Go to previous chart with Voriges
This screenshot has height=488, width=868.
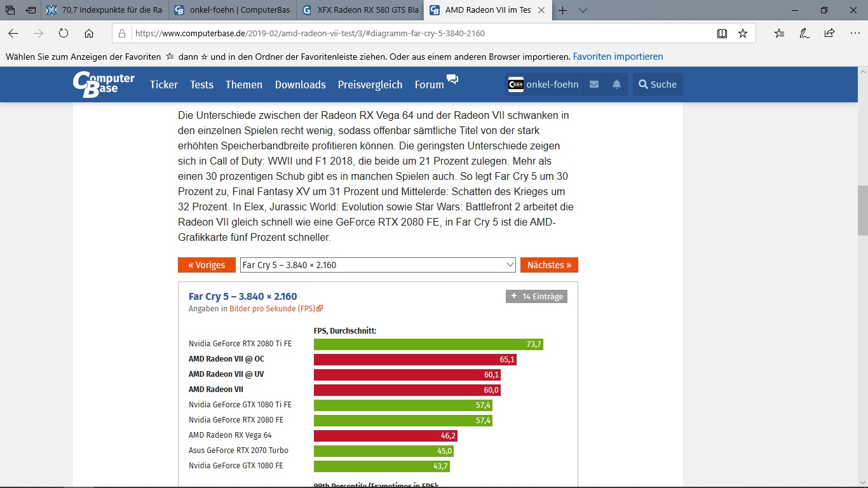pyautogui.click(x=207, y=265)
